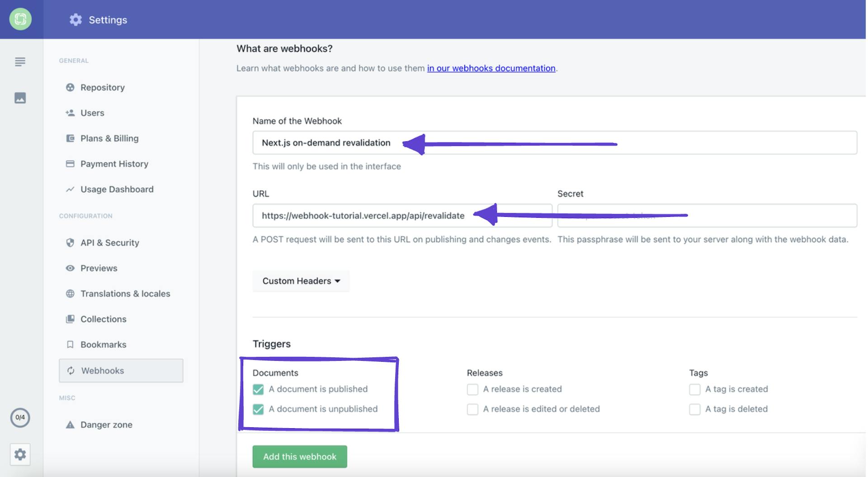Image resolution: width=868 pixels, height=477 pixels.
Task: Click the Usage Dashboard chart icon
Action: coord(71,189)
